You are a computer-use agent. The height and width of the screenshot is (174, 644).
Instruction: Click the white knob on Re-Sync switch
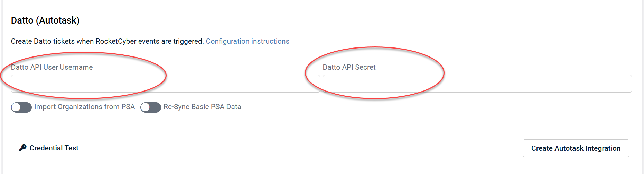pyautogui.click(x=146, y=107)
